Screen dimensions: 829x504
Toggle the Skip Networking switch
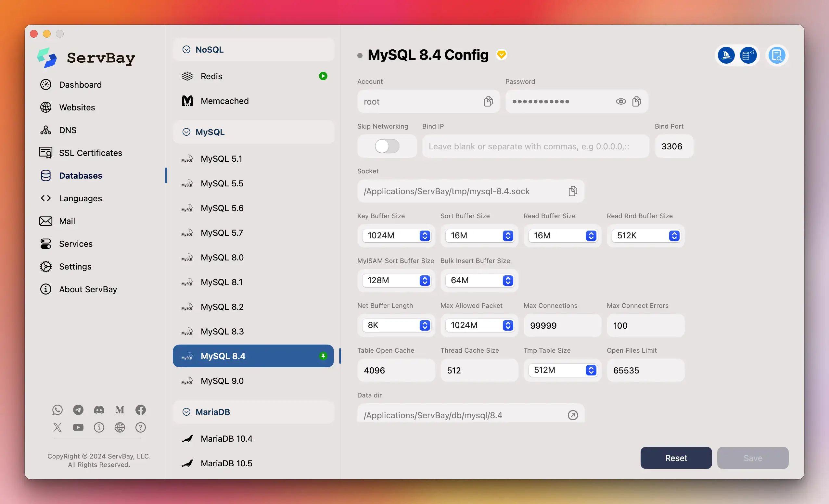click(x=387, y=146)
